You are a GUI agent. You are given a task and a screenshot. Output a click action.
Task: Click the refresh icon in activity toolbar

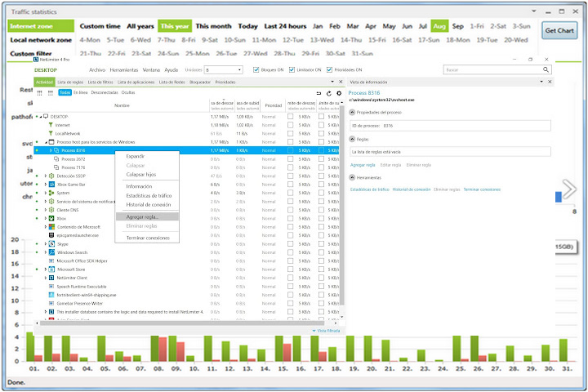(x=329, y=93)
